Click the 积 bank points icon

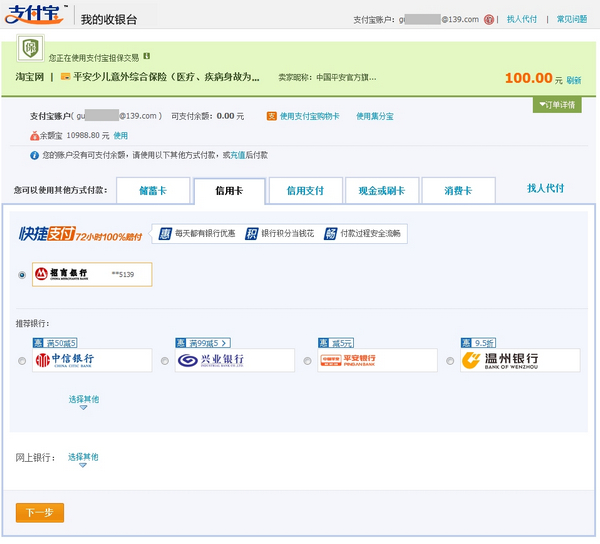pyautogui.click(x=252, y=233)
